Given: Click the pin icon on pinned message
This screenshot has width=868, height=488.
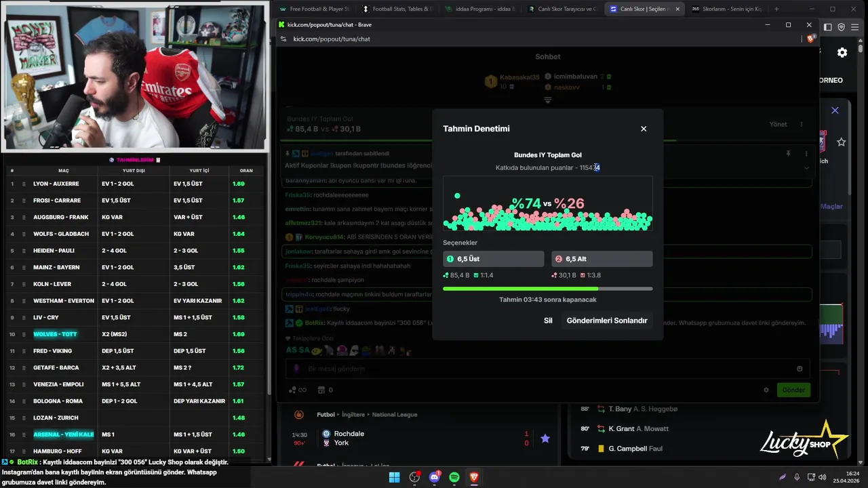Looking at the screenshot, I should tap(788, 154).
